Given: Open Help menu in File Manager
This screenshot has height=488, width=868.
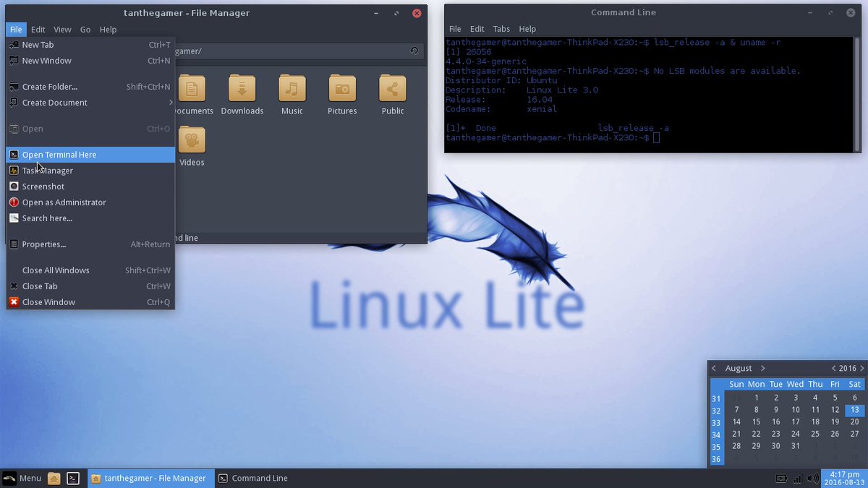Looking at the screenshot, I should [108, 30].
